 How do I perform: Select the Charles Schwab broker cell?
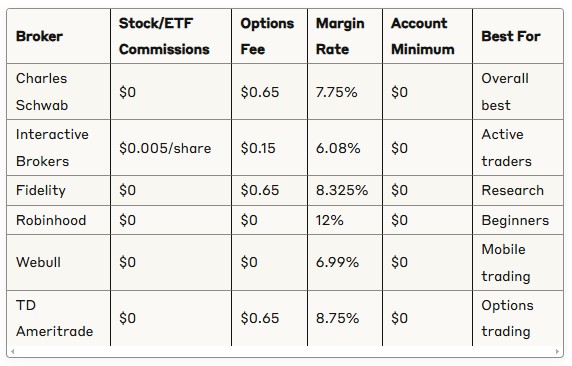point(59,92)
